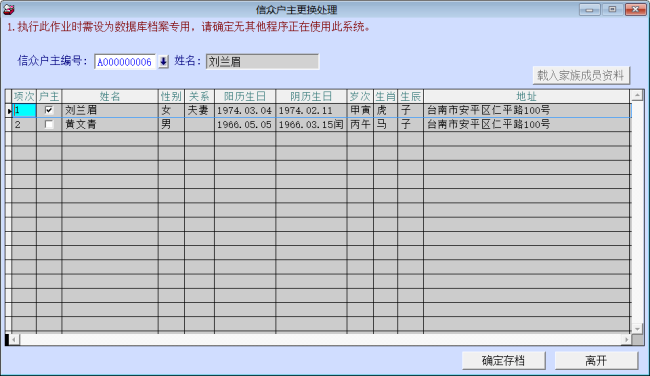Click the 载入家族成员资料 button
Image resolution: width=650 pixels, height=376 pixels.
(x=581, y=75)
